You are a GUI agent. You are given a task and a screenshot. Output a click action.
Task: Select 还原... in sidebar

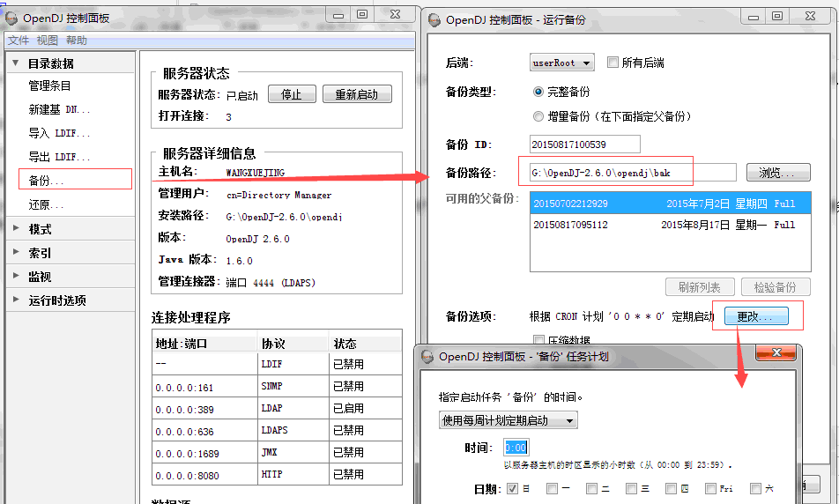[46, 204]
